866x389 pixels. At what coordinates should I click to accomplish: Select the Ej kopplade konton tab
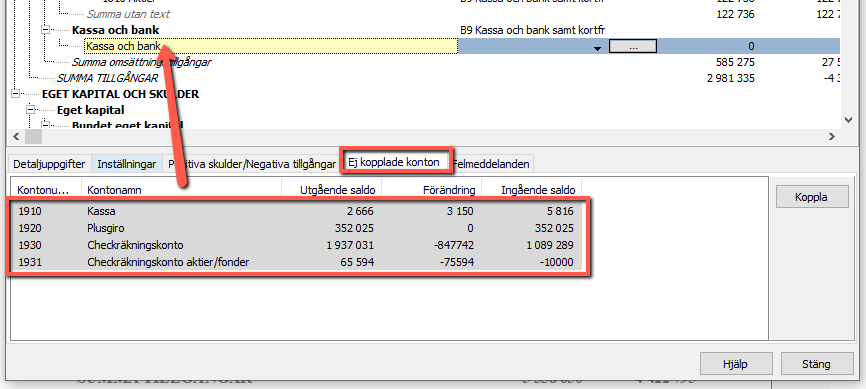[394, 162]
